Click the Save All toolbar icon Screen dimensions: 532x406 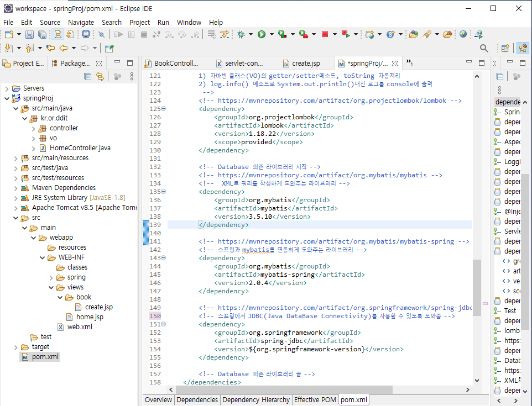[42, 34]
